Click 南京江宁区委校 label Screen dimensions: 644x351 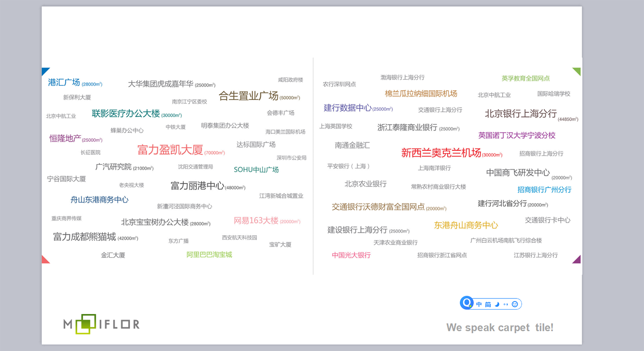point(190,102)
